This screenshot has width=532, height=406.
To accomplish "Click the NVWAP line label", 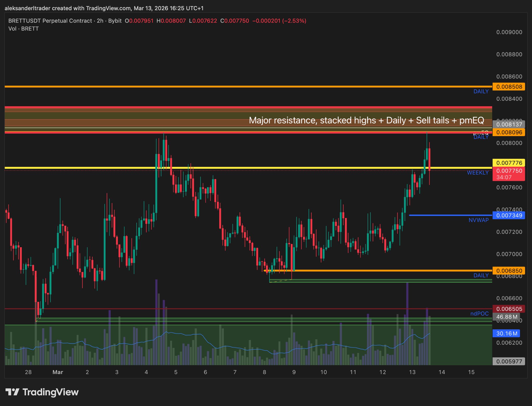I will coord(478,220).
